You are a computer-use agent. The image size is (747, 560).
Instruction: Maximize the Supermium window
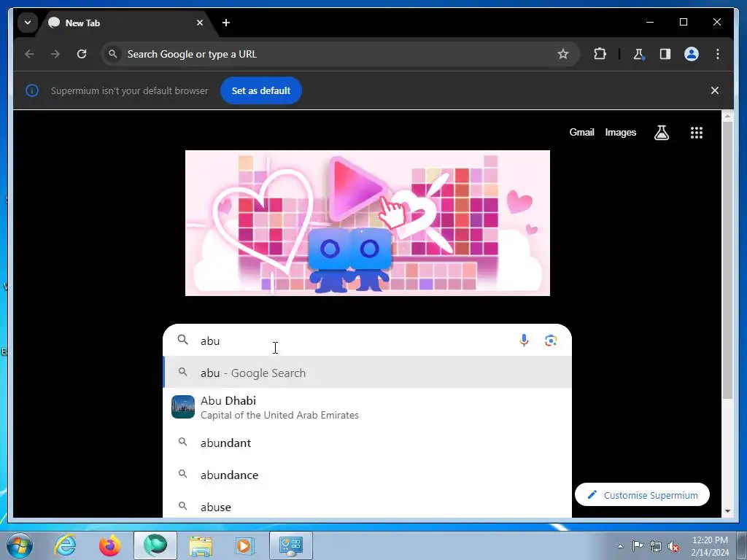click(683, 22)
